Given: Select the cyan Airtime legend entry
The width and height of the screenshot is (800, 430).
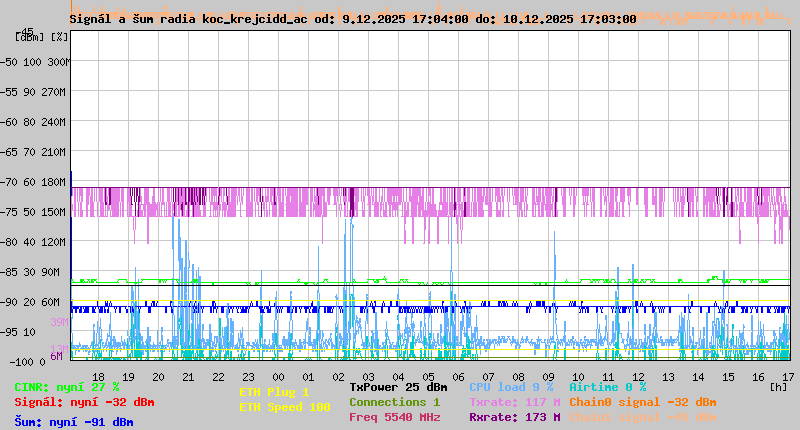Looking at the screenshot, I should (607, 387).
